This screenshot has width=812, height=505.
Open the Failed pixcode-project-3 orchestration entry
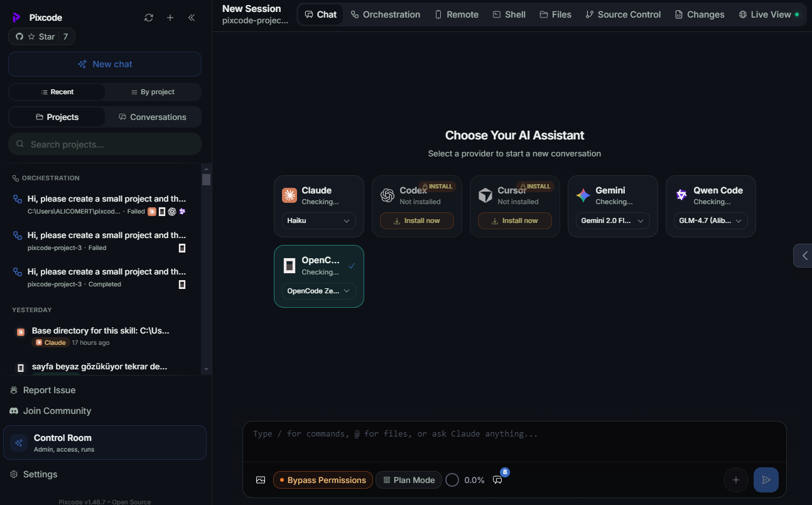[x=100, y=241]
